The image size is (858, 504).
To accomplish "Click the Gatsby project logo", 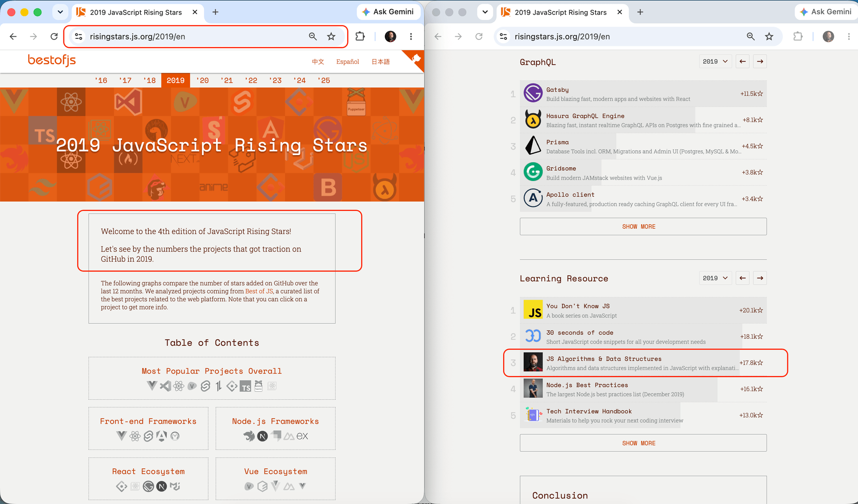I will [533, 93].
